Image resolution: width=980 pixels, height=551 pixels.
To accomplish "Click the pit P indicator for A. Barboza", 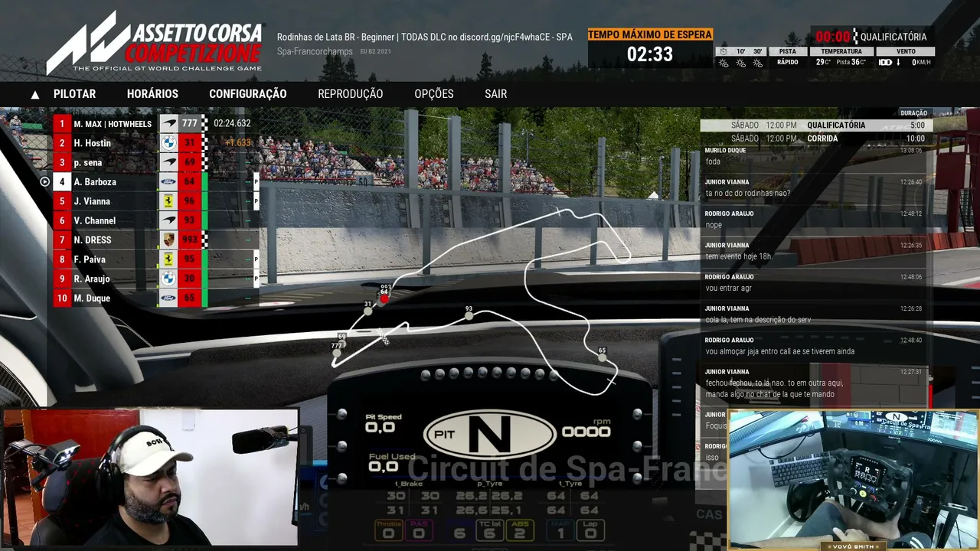I will [256, 182].
